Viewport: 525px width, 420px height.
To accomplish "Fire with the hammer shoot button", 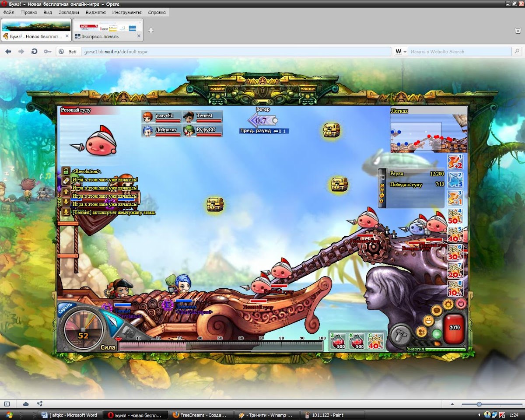I will click(x=400, y=335).
